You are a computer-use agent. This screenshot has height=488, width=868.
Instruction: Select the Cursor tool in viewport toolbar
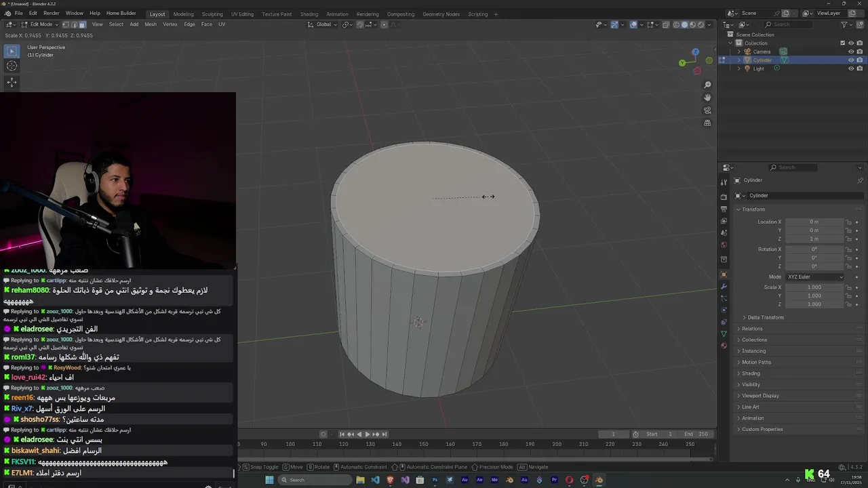pos(12,66)
